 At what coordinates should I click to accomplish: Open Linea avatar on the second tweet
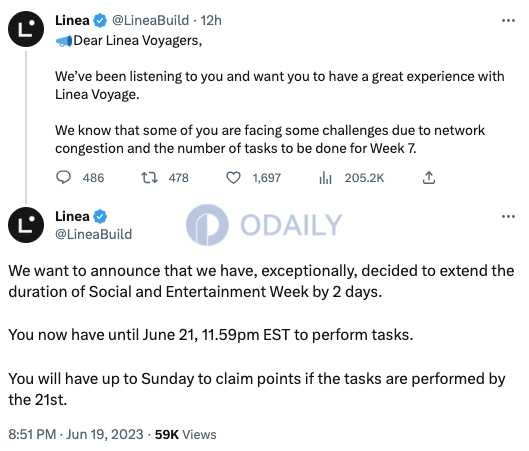point(26,225)
